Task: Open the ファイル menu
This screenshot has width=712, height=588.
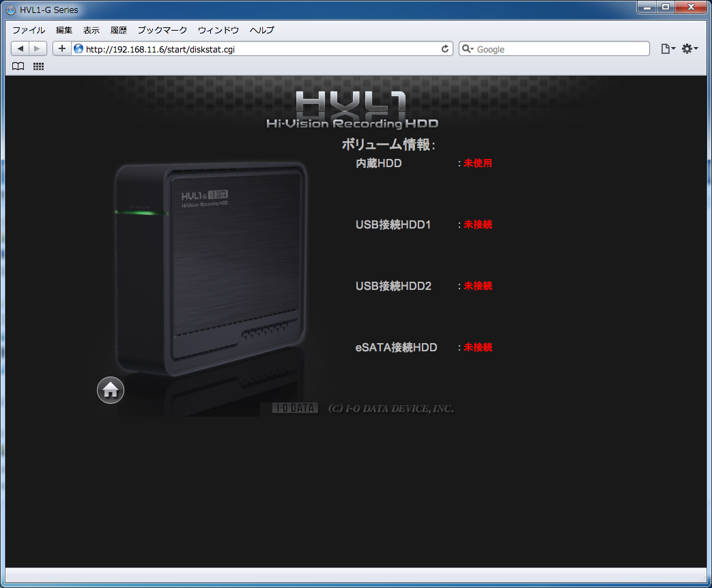Action: coord(29,30)
